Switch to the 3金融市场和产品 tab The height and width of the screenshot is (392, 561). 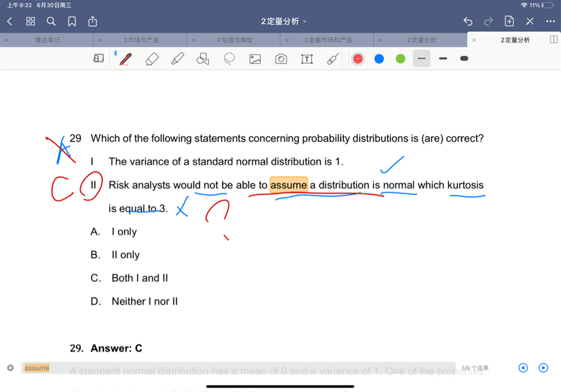(328, 40)
